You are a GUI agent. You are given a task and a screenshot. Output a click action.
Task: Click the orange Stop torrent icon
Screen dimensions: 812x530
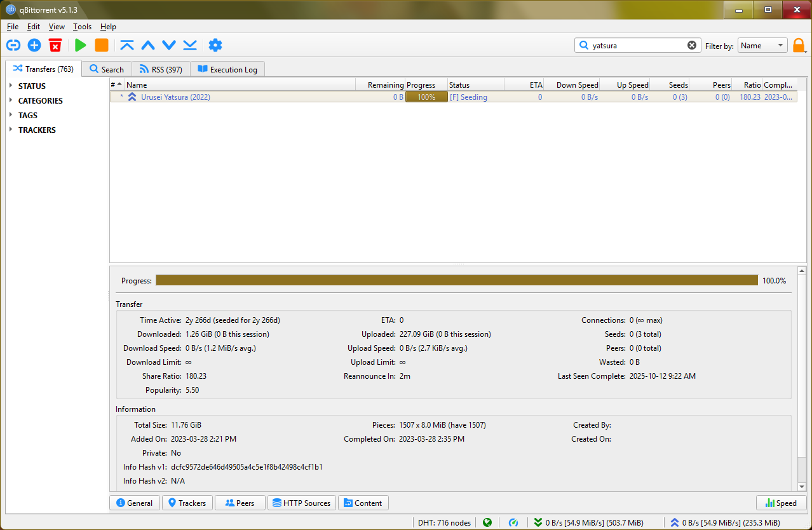coord(101,45)
